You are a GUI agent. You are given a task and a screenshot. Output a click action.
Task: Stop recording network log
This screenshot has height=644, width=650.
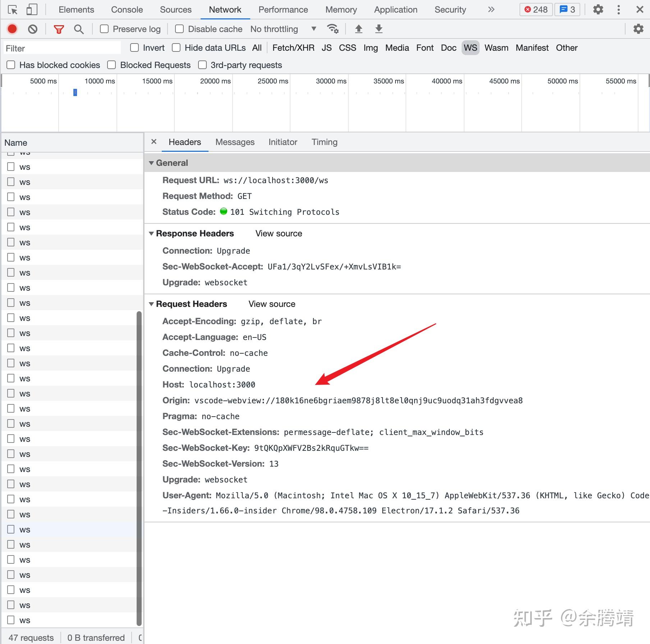click(12, 29)
